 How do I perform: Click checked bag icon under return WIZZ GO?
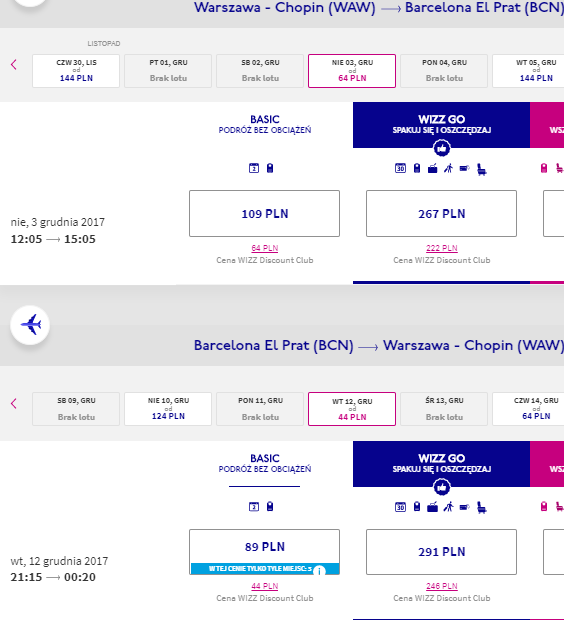click(x=433, y=507)
